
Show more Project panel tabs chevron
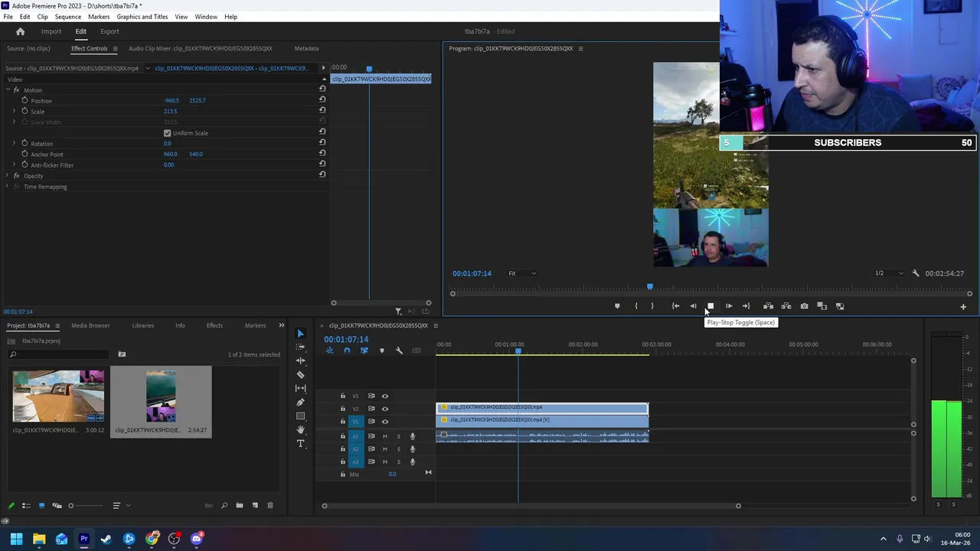coord(281,325)
